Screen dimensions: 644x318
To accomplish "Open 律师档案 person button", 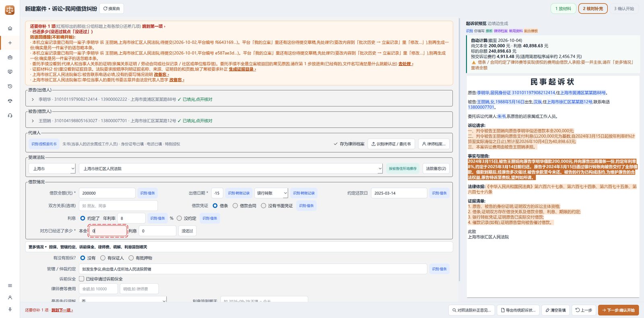I will coord(433,144).
